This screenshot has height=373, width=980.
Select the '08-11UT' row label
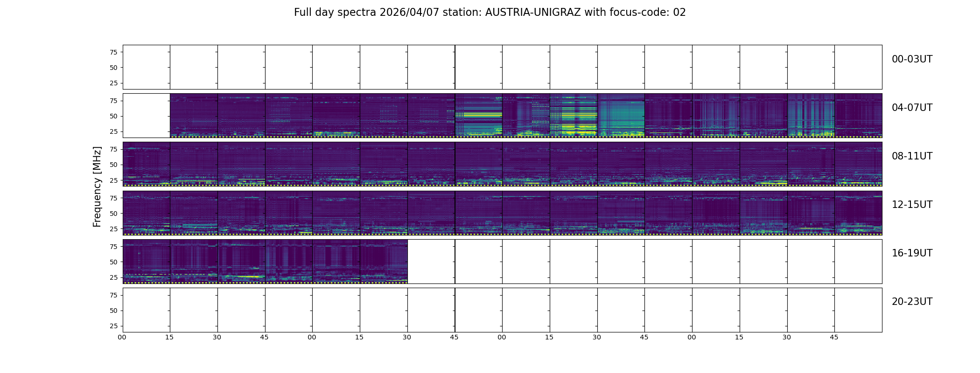(912, 156)
